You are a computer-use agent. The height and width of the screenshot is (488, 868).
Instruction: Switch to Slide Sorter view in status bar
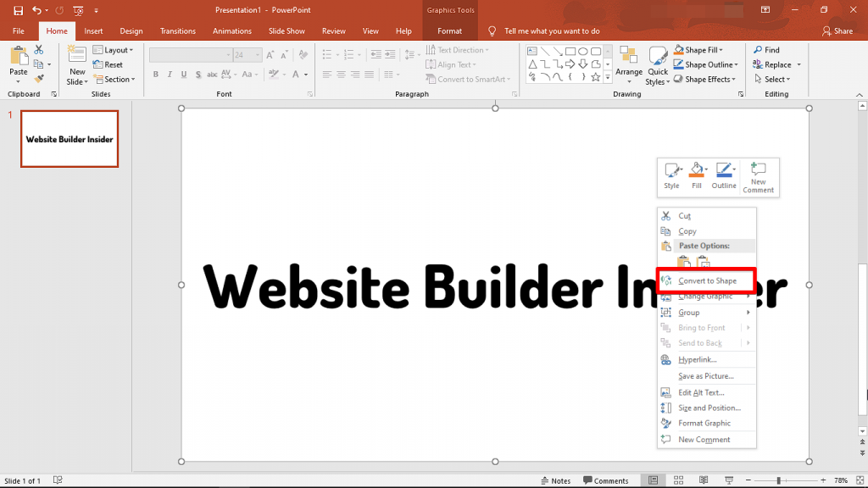click(x=678, y=480)
